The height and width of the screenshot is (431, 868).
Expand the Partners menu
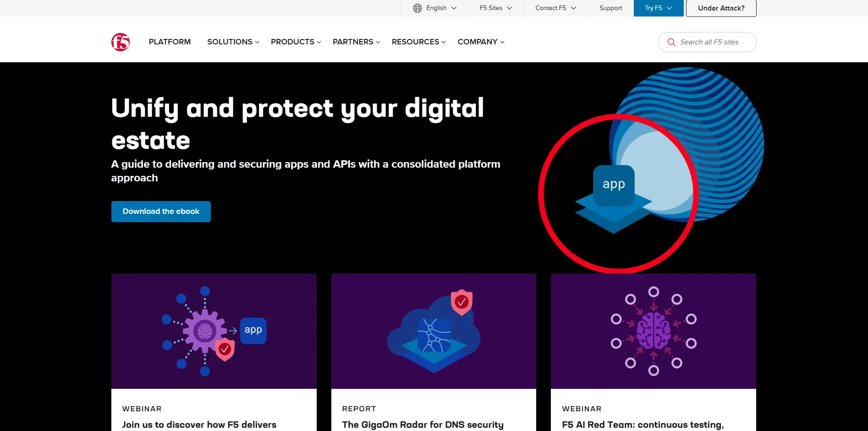click(356, 42)
